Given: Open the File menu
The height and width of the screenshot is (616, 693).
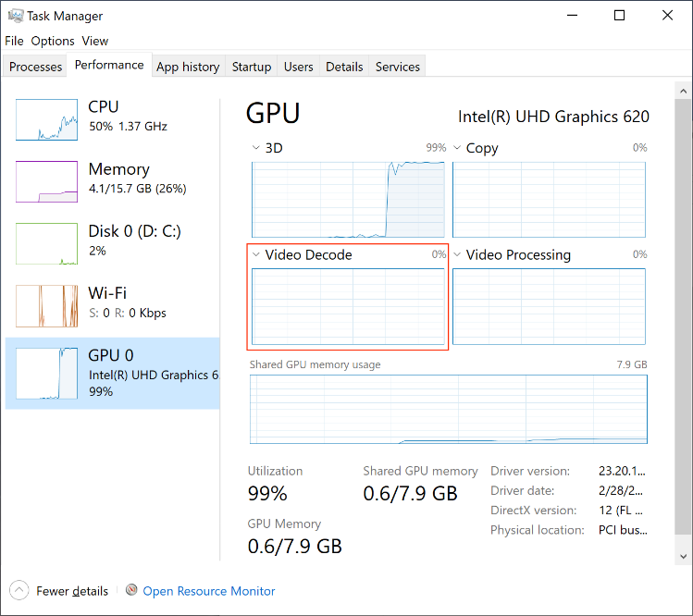Looking at the screenshot, I should pos(14,41).
